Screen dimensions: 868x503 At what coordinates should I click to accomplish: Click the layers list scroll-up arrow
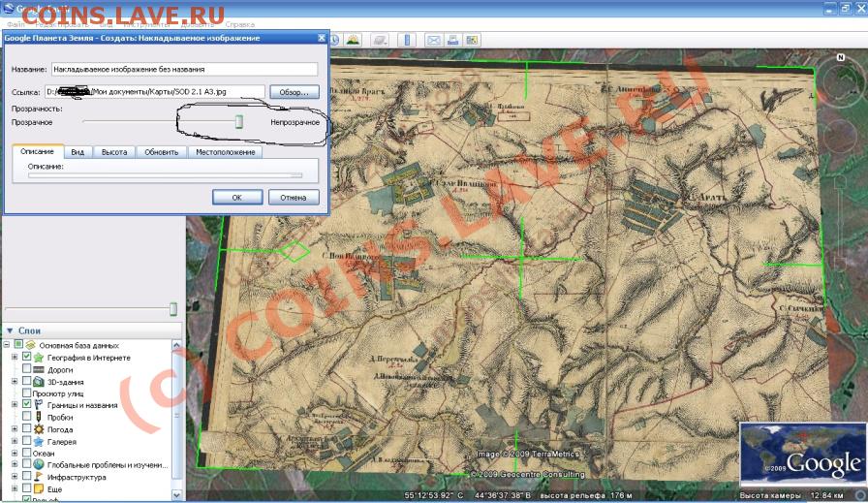[177, 345]
